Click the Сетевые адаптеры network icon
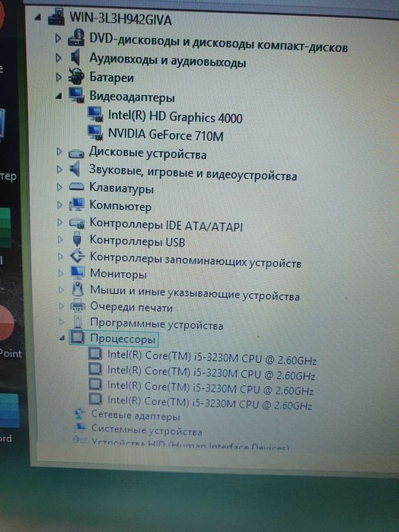 78,413
